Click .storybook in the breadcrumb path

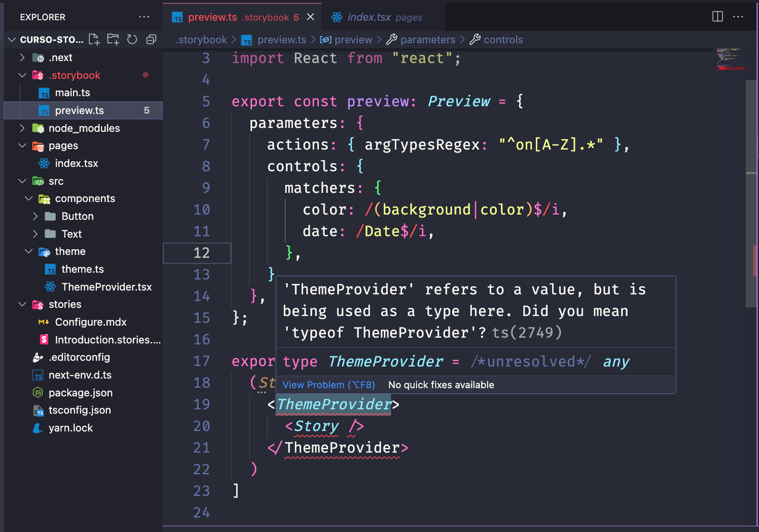coord(201,39)
